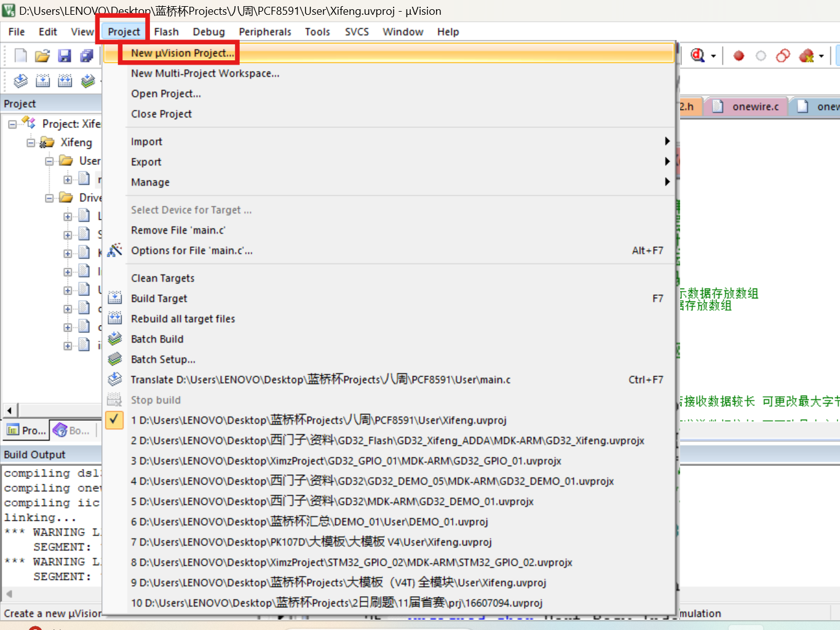This screenshot has width=840, height=630.
Task: Open the Manage submenu arrow
Action: pos(667,182)
